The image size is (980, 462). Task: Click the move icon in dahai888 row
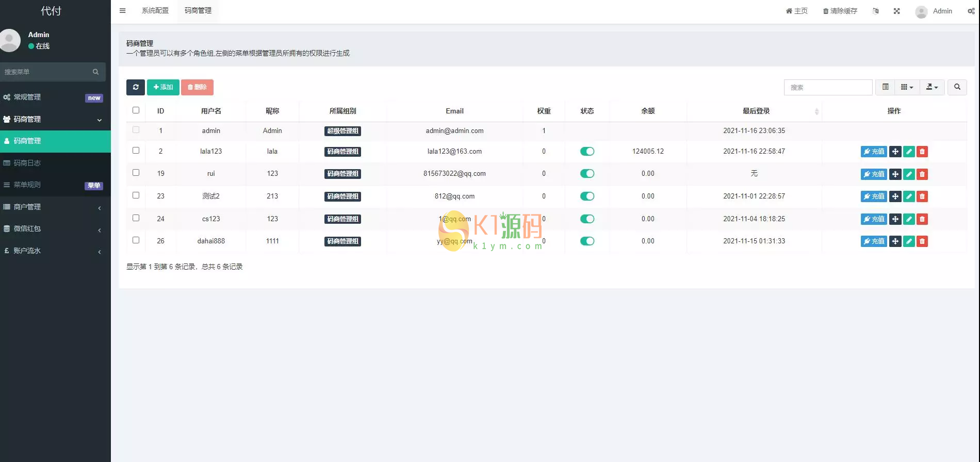[895, 241]
